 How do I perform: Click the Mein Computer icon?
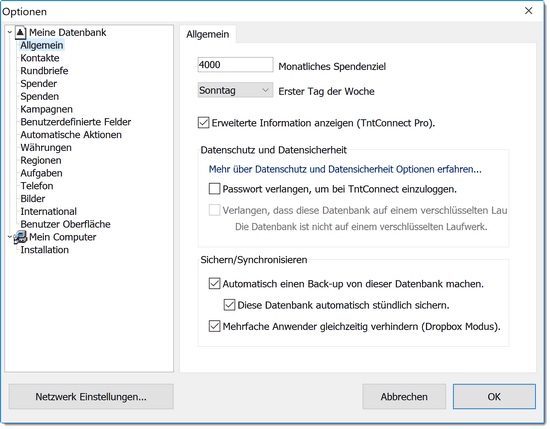pyautogui.click(x=20, y=237)
